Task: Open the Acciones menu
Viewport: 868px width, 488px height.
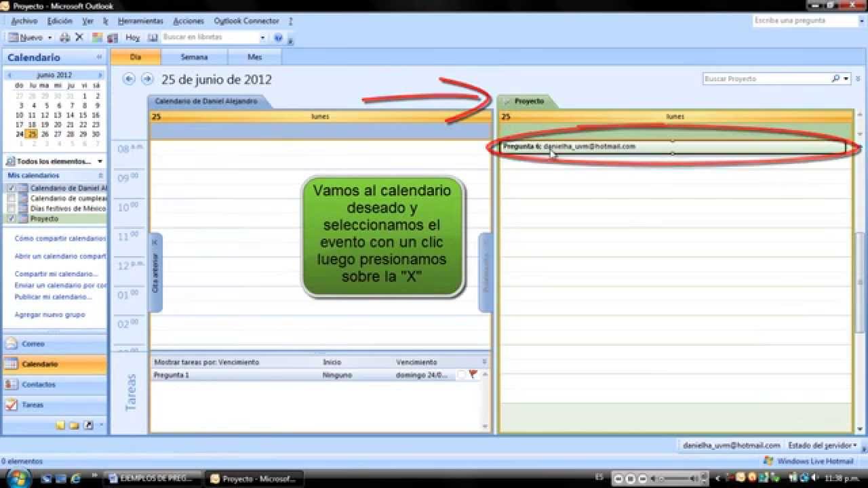Action: coord(189,21)
